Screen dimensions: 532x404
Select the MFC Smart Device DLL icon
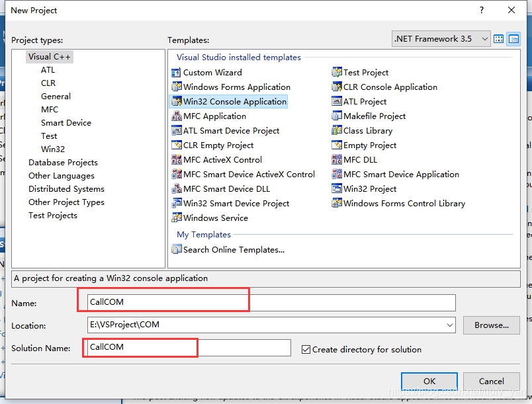point(177,189)
